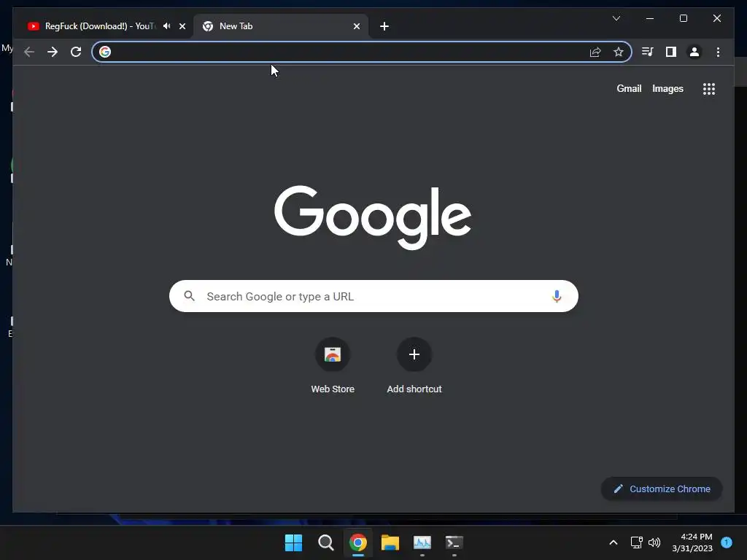Open Windows taskbar search
The width and height of the screenshot is (747, 560).
326,542
